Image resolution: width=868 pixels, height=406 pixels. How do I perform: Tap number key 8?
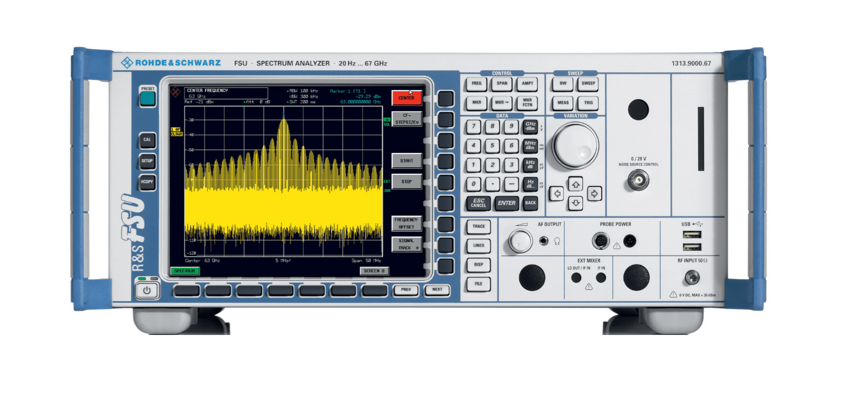tap(493, 126)
